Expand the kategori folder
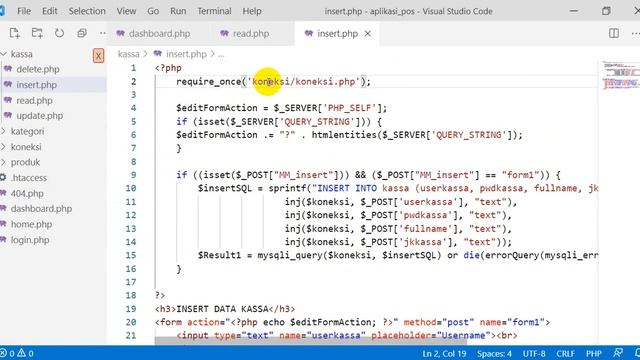The image size is (640, 360). click(3, 131)
